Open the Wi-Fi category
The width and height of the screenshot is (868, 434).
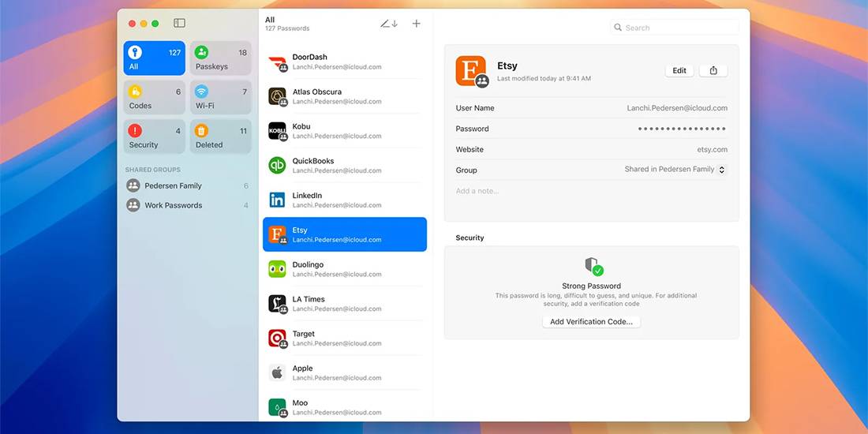(x=220, y=97)
